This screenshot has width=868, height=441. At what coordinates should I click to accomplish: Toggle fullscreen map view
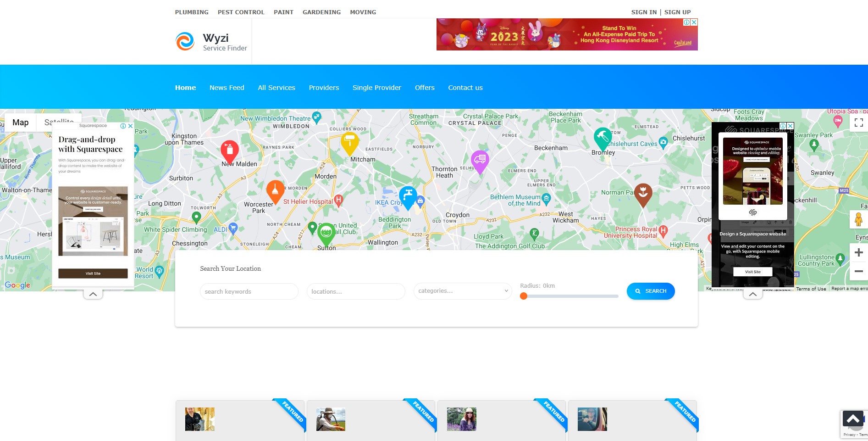859,123
